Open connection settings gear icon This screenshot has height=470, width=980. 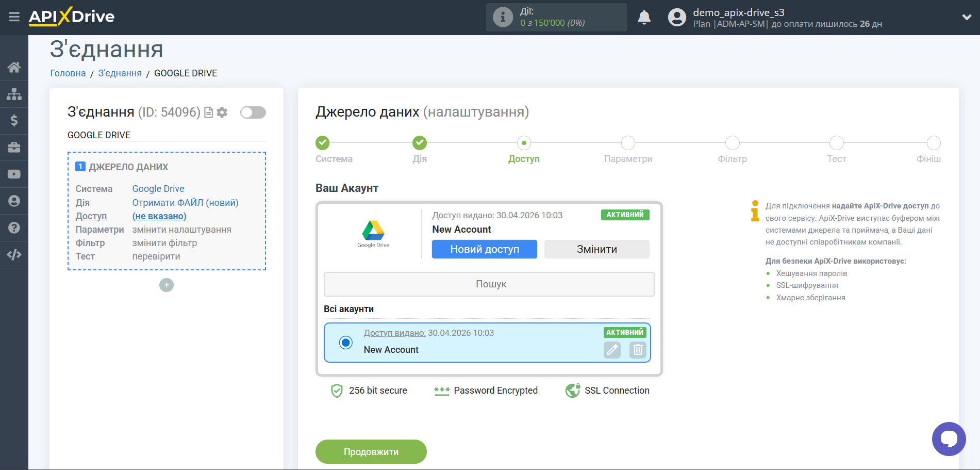[x=222, y=112]
